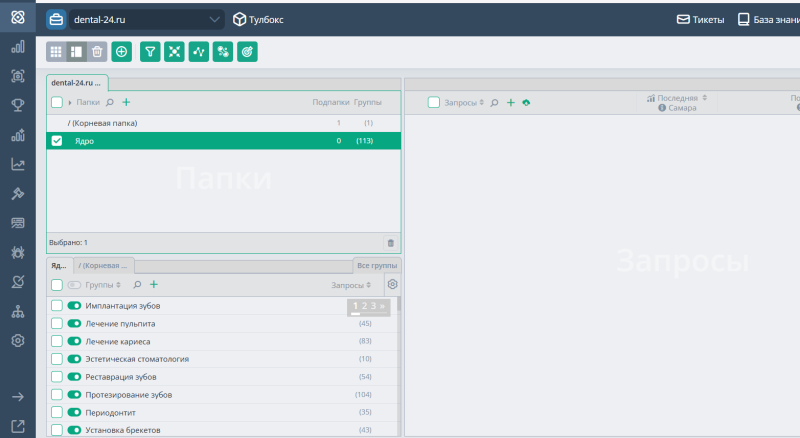Open the База знаний link

(769, 19)
